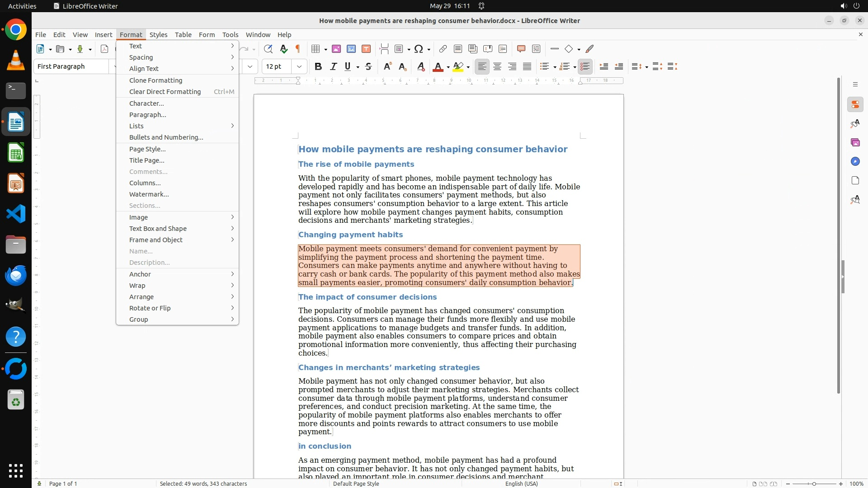The height and width of the screenshot is (488, 868).
Task: Insert a special character with the Omega icon
Action: tap(419, 49)
